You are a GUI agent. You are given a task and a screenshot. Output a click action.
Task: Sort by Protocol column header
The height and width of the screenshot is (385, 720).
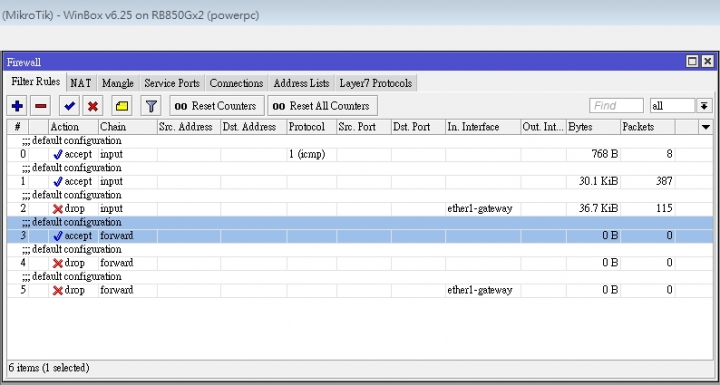[x=311, y=127]
